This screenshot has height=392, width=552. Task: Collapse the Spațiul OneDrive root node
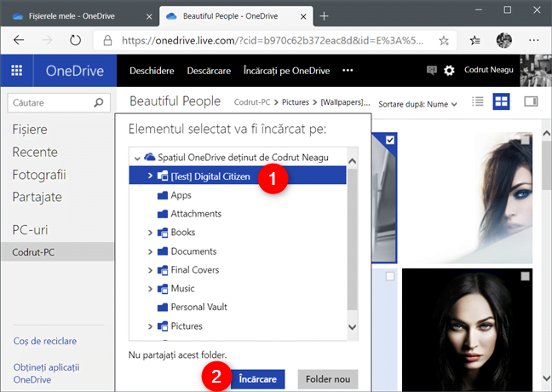click(x=137, y=159)
